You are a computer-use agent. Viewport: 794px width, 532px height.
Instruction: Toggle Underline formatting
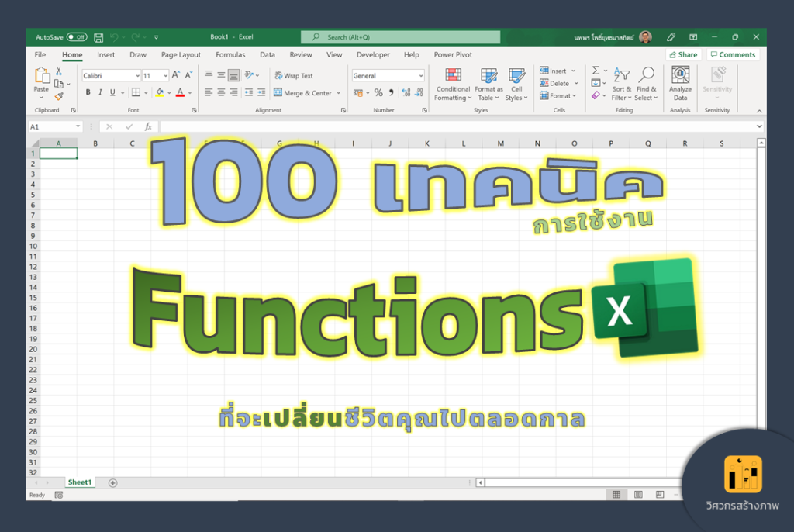[x=112, y=92]
